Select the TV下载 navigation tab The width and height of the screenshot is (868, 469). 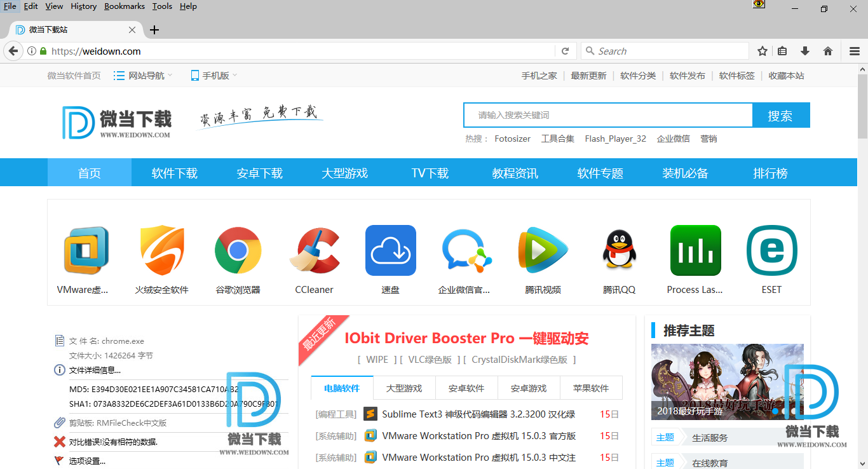click(430, 173)
